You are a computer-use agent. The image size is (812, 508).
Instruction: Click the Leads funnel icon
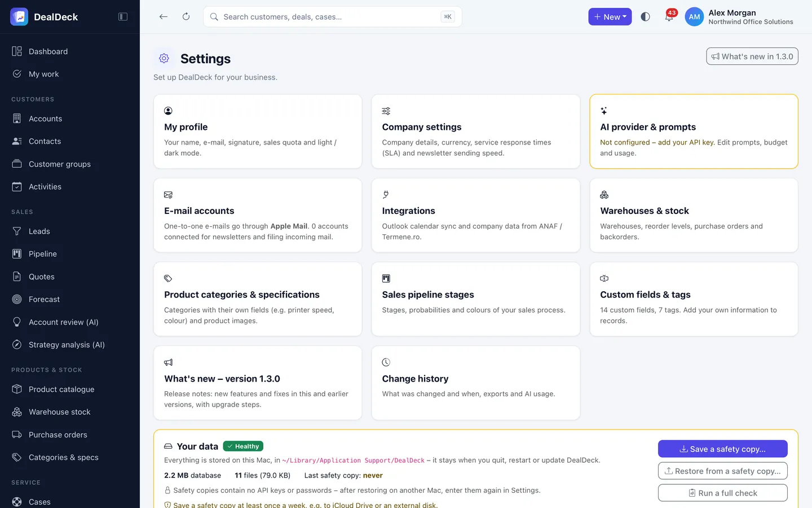[x=17, y=231]
